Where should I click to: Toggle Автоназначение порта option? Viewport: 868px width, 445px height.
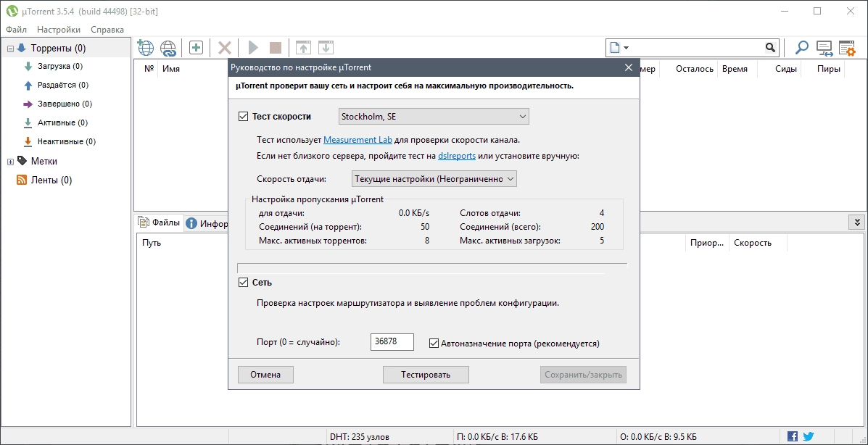coord(433,342)
